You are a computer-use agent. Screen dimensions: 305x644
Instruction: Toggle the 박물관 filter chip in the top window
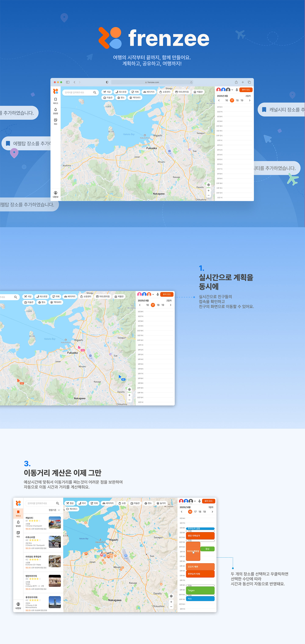click(198, 92)
